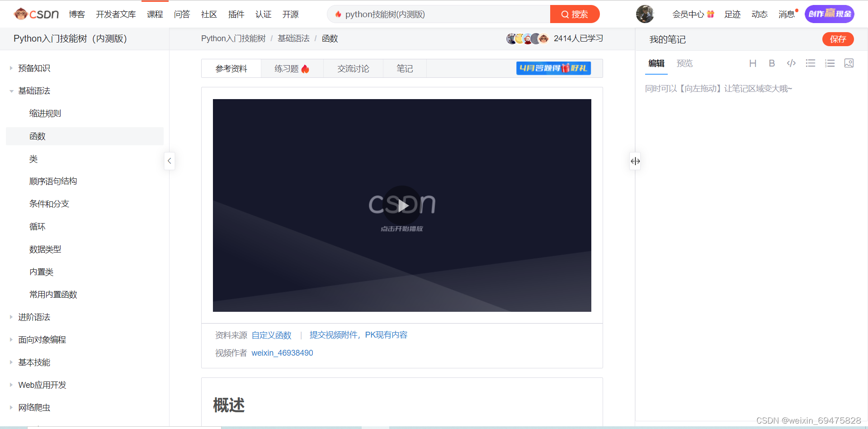
Task: Expand 面向对象编程 tree node
Action: [x=11, y=340]
